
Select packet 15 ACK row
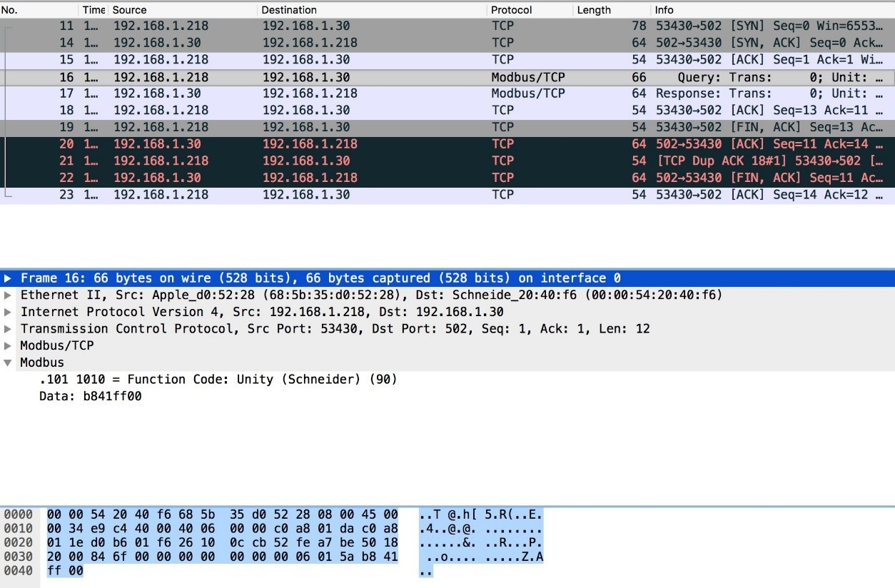(447, 60)
